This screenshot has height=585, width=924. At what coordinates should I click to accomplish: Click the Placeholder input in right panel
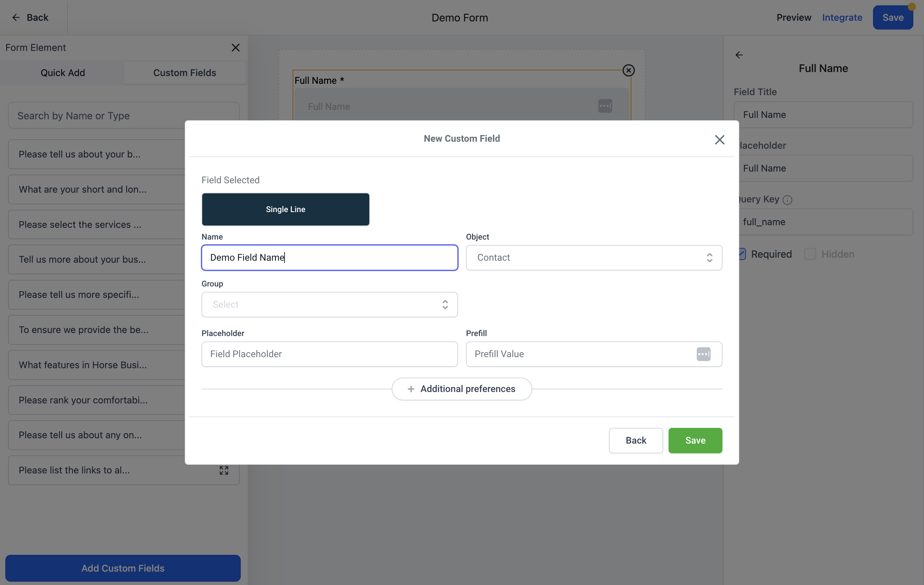click(x=826, y=168)
